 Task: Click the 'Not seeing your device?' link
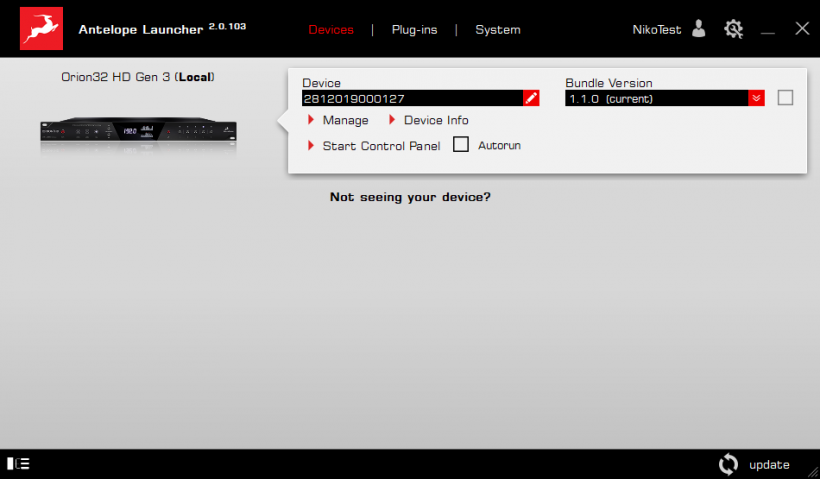click(x=410, y=197)
